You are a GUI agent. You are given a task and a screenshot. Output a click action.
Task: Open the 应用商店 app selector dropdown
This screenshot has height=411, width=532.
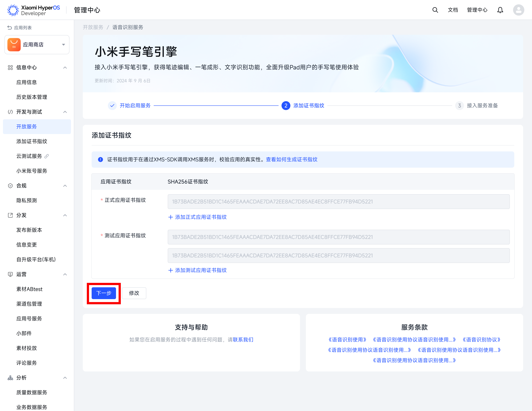pyautogui.click(x=37, y=44)
